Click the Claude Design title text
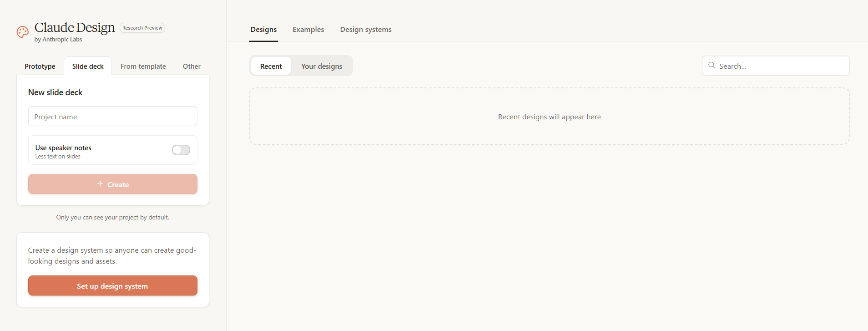Screen dimensions: 868x331 75,28
